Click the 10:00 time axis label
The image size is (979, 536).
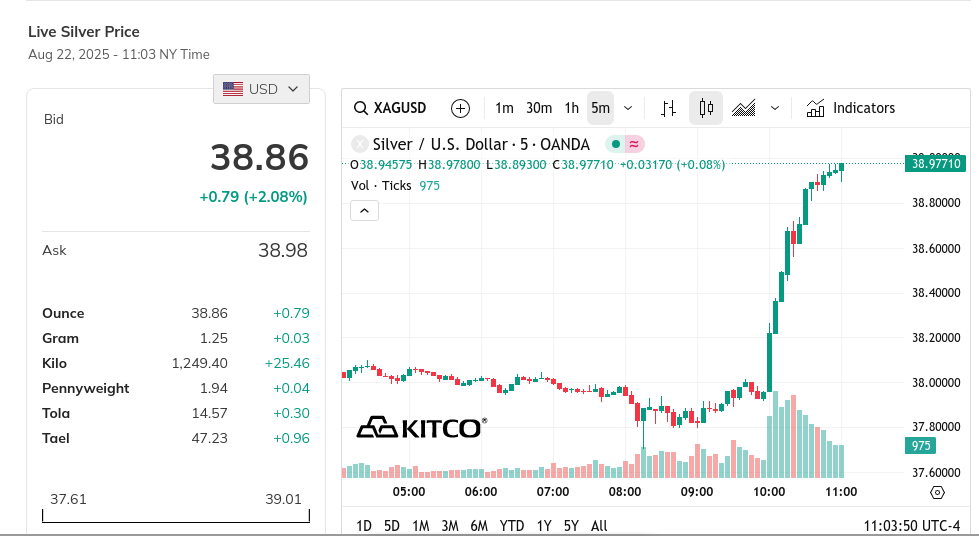pos(769,492)
